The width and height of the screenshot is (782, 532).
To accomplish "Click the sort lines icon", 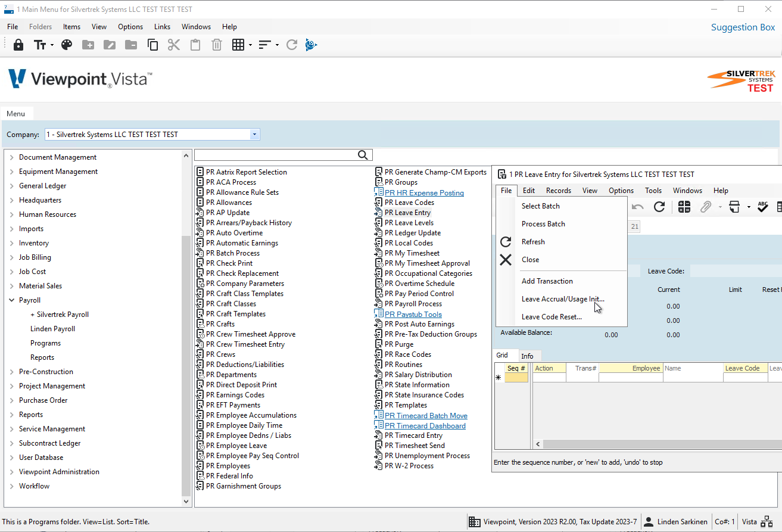I will click(x=264, y=45).
